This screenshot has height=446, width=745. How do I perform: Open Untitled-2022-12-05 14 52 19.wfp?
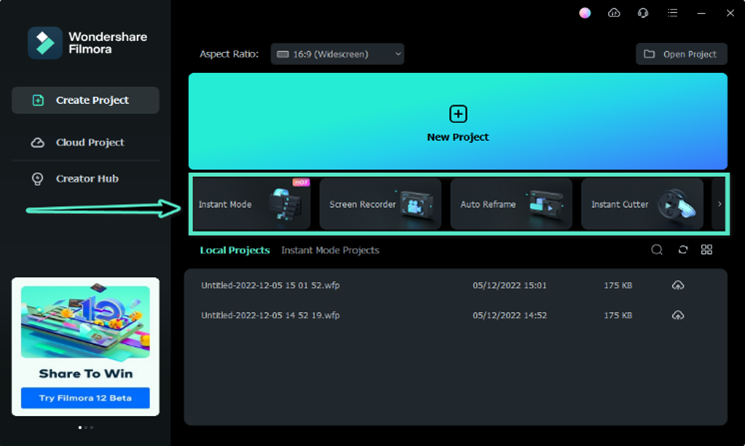[270, 315]
